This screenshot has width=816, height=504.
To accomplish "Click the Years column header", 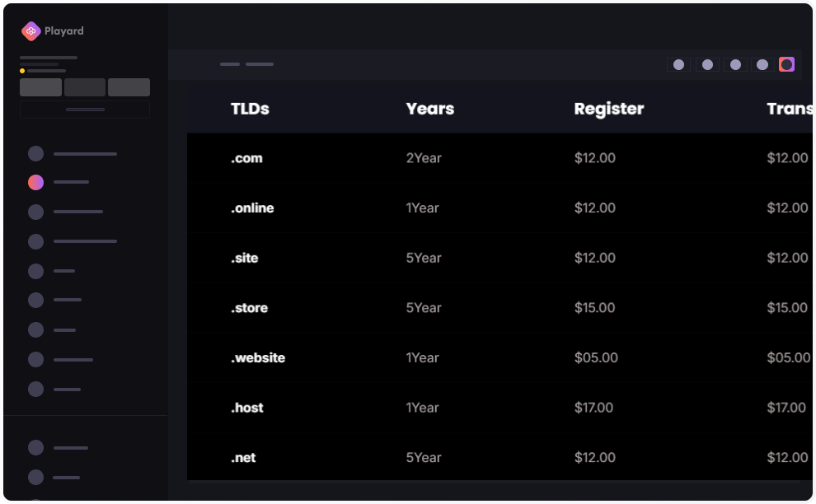I will [x=429, y=109].
